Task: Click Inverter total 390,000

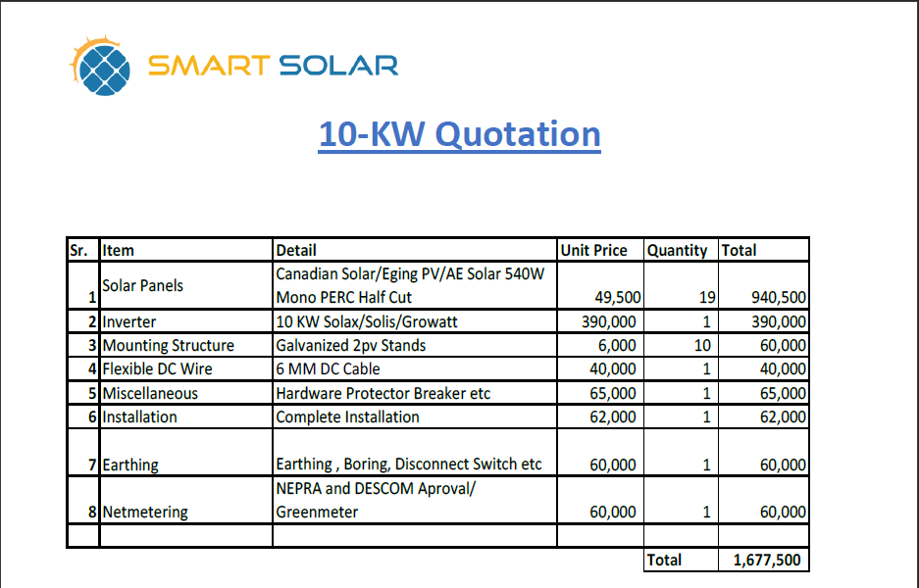Action: [779, 322]
